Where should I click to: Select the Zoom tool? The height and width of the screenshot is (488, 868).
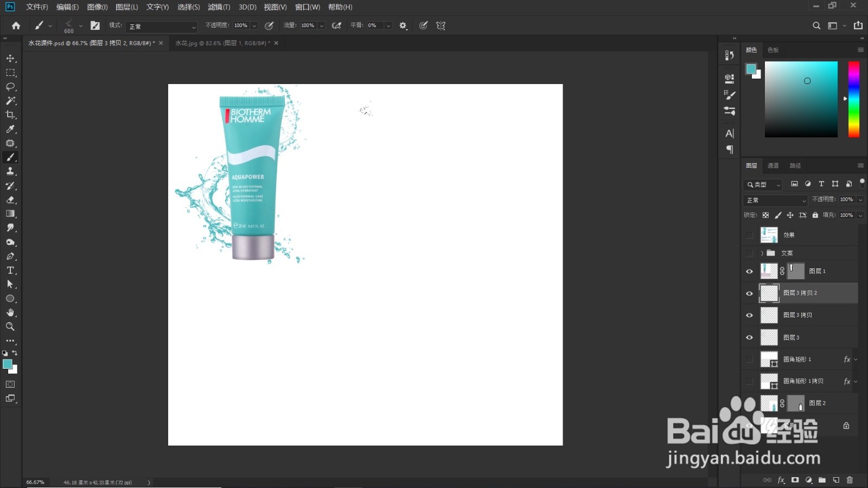click(10, 326)
